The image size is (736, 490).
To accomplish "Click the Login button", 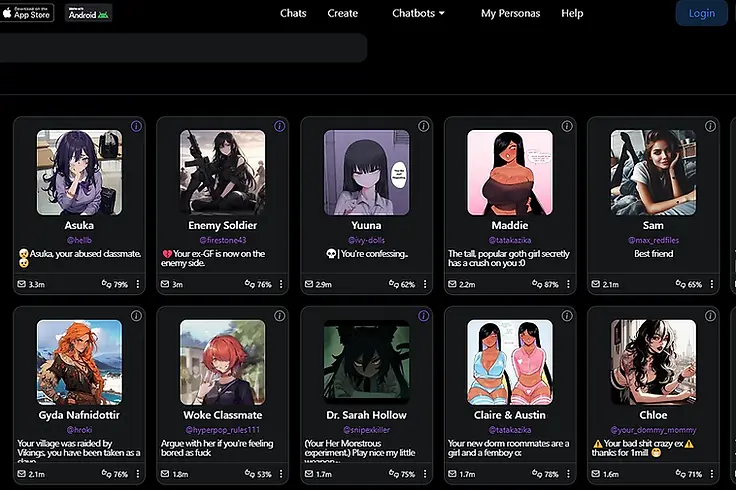I will [x=701, y=13].
